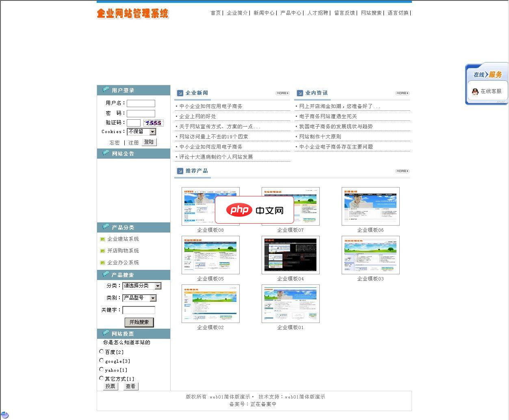The height and width of the screenshot is (420, 509).
Task: Click the 产品搜索 panel header icon
Action: pyautogui.click(x=105, y=275)
